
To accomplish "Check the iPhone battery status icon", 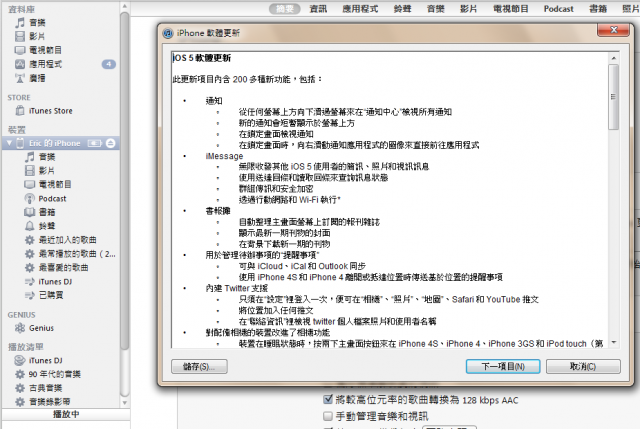I will [94, 143].
